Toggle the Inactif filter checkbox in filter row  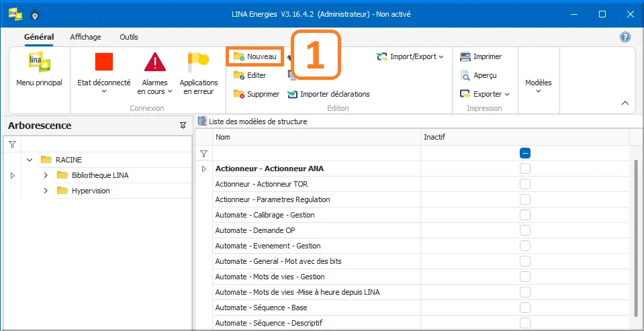click(525, 153)
